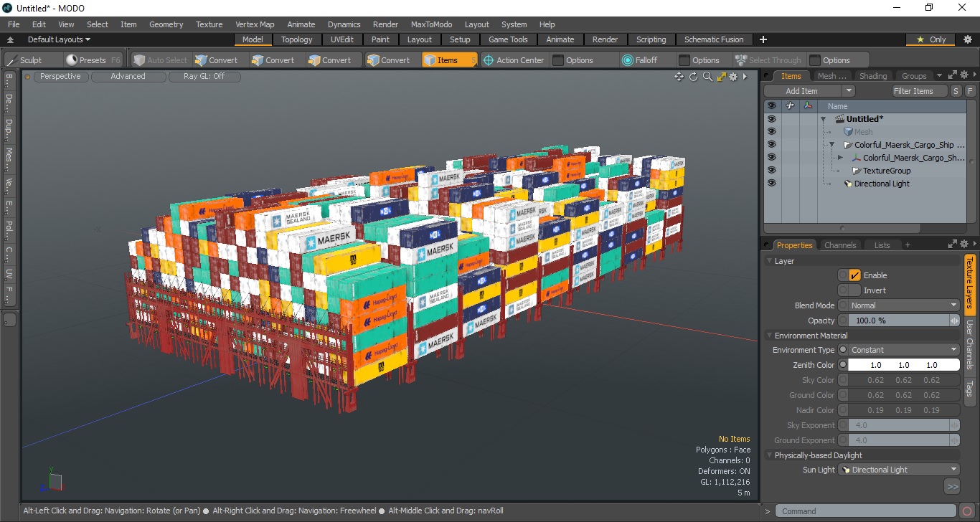Click the record circle beside Command field
980x522 pixels.
[968, 511]
